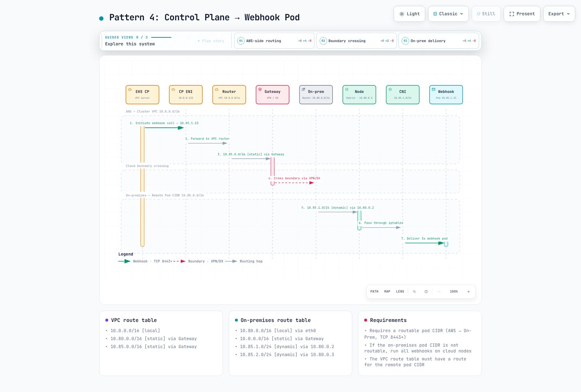Click step 6 Pass through iptables
This screenshot has width=581, height=392.
(381, 223)
